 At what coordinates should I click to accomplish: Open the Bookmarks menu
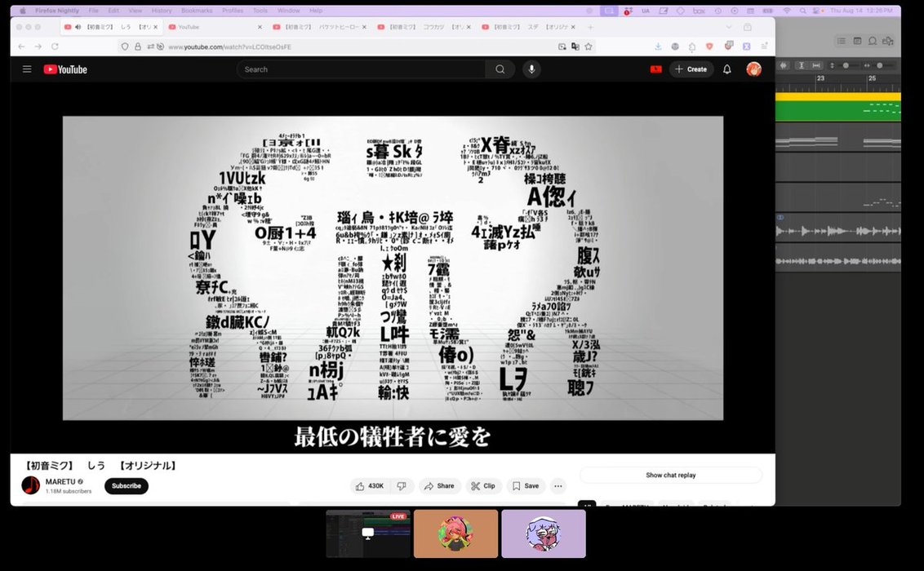(x=197, y=11)
